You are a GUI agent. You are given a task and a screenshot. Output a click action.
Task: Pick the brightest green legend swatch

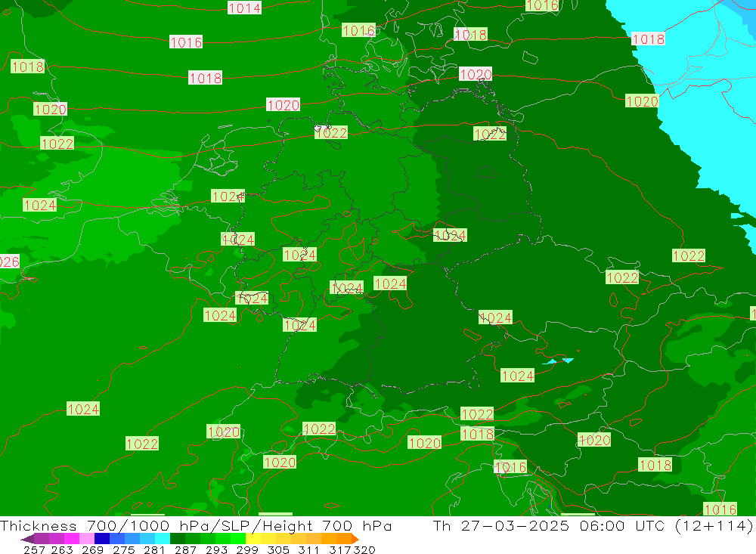238,539
